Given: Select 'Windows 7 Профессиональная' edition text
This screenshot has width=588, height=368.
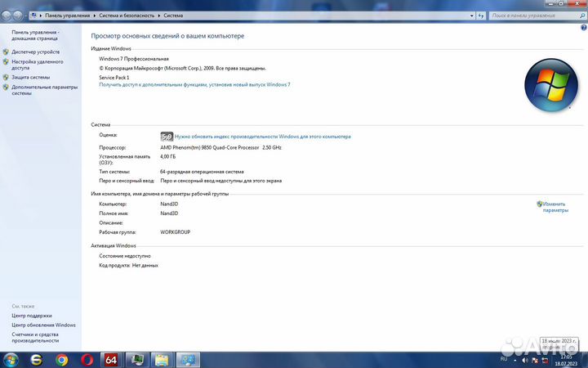Looking at the screenshot, I should point(134,59).
